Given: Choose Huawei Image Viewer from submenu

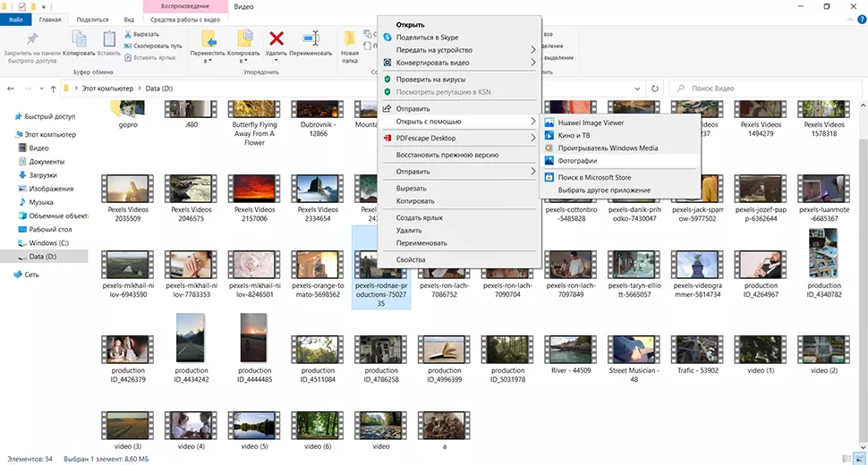Looking at the screenshot, I should pos(591,123).
